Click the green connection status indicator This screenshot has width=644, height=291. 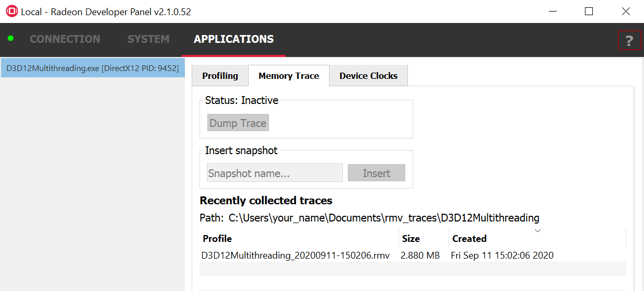point(10,39)
